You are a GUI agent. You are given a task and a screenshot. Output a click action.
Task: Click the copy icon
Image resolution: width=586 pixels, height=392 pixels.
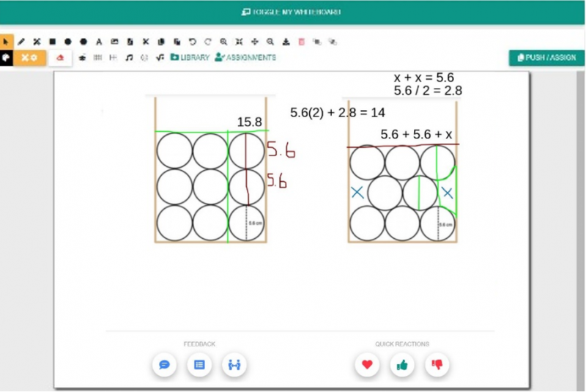[x=161, y=42]
